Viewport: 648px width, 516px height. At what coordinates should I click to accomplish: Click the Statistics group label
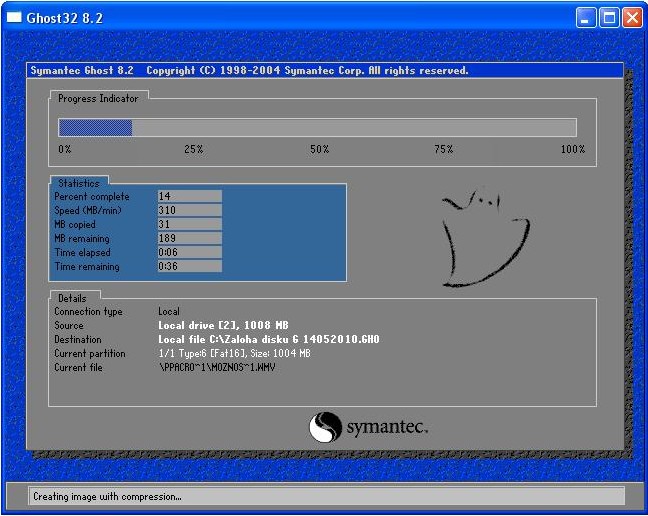coord(79,183)
